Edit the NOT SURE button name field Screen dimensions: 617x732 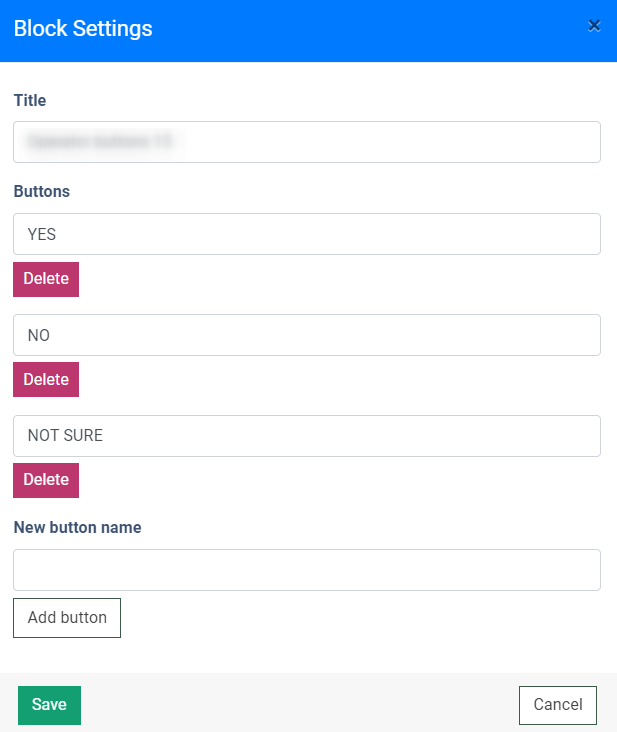[306, 436]
